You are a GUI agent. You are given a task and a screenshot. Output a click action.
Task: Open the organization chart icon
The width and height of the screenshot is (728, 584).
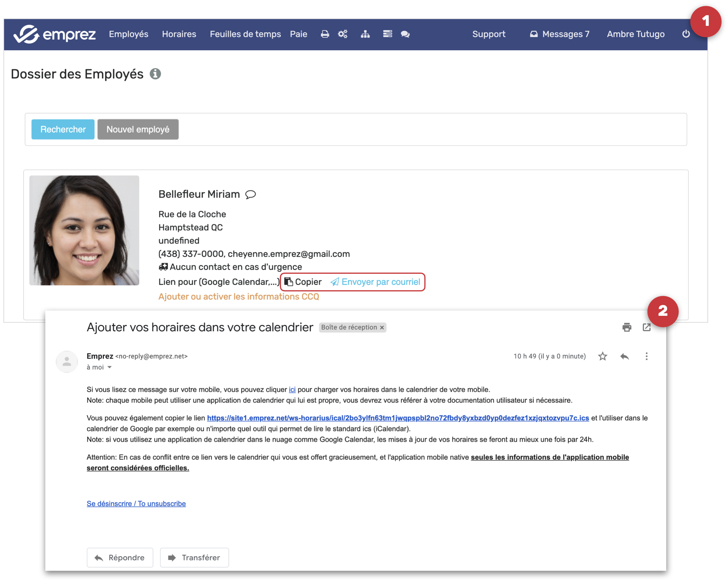click(x=365, y=34)
